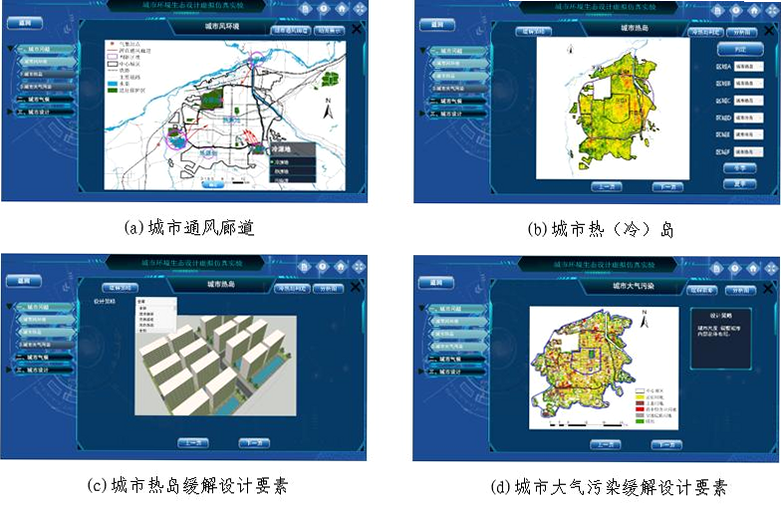
Task: Click the 缓解策略 button in panel (b) dialog
Action: coord(533,31)
